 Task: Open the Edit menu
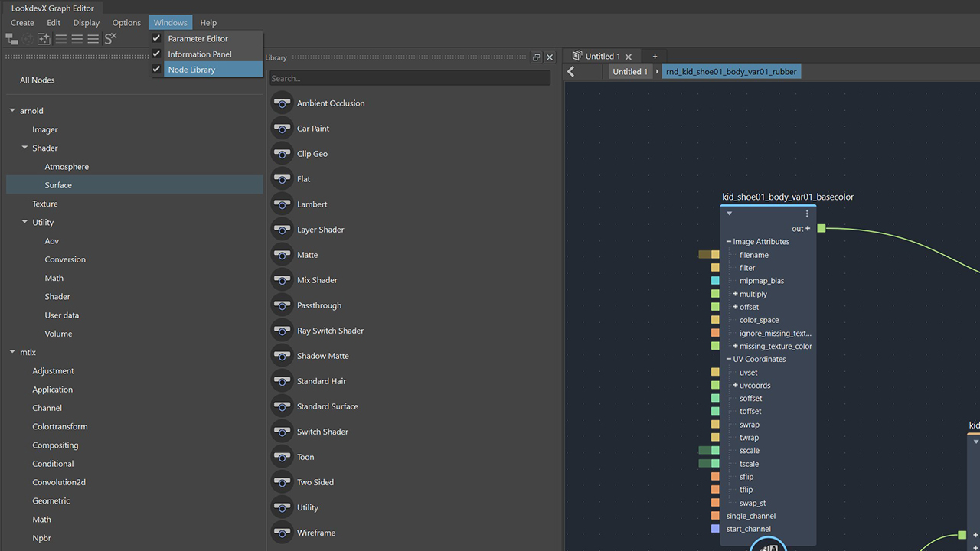[x=54, y=23]
